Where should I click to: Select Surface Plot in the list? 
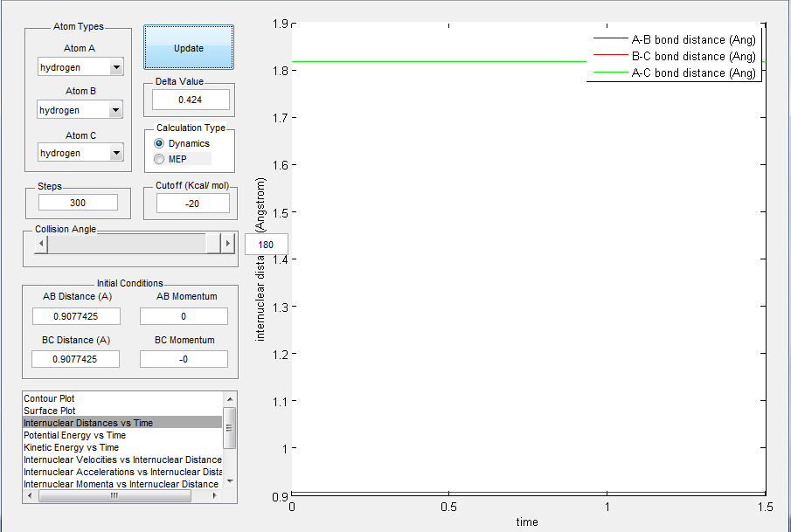click(x=122, y=411)
